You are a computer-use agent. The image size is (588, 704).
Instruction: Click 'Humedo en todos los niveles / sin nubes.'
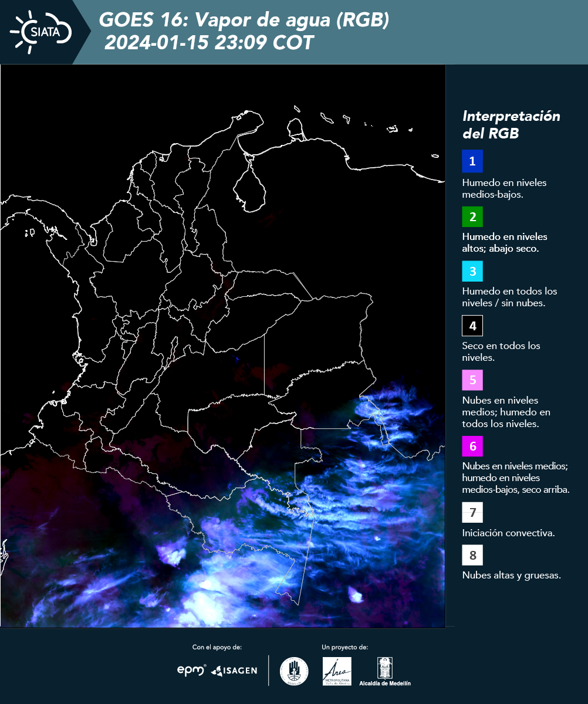(509, 297)
